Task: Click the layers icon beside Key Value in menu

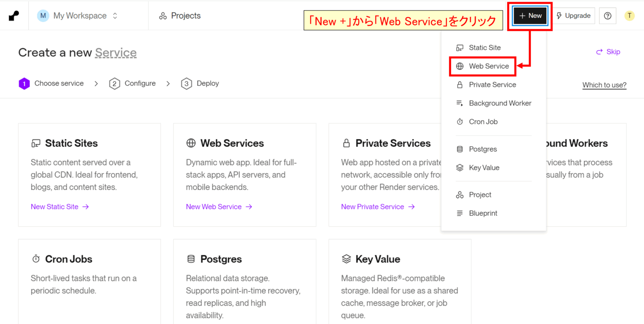Action: pyautogui.click(x=460, y=168)
